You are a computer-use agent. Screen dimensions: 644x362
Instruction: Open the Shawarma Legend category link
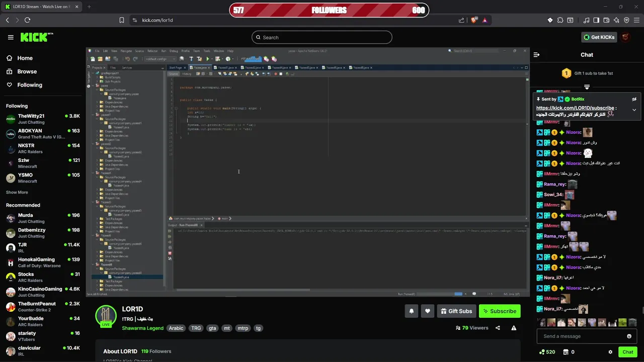[142, 328]
